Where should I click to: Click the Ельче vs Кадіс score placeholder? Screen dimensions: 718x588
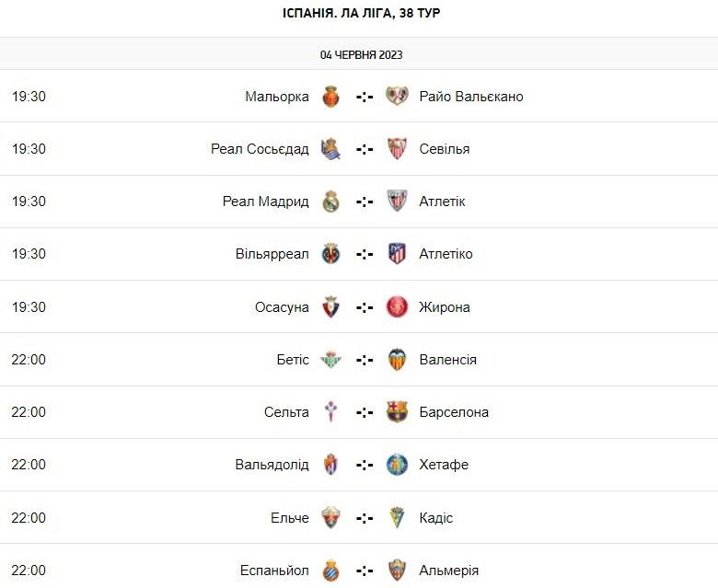365,518
